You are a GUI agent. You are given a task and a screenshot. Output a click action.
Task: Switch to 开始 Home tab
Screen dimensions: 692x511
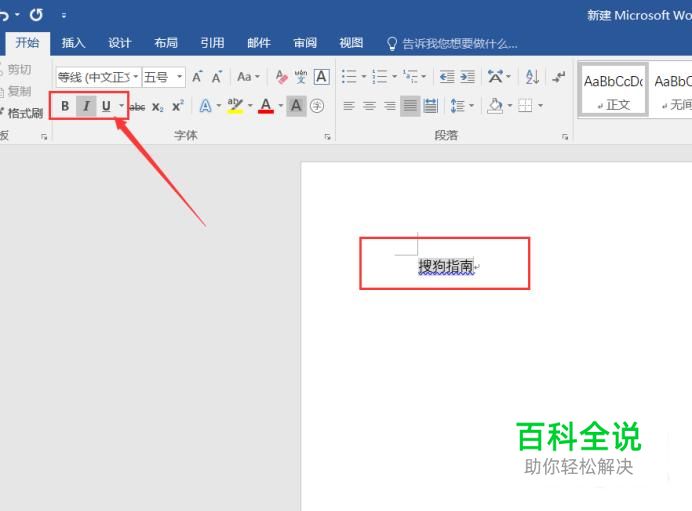[x=27, y=43]
